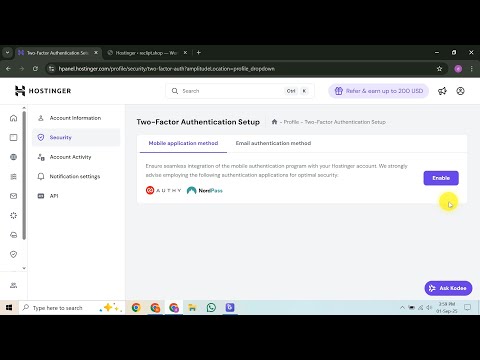Open Ask Kodee chat button
This screenshot has height=360, width=480.
(x=448, y=288)
